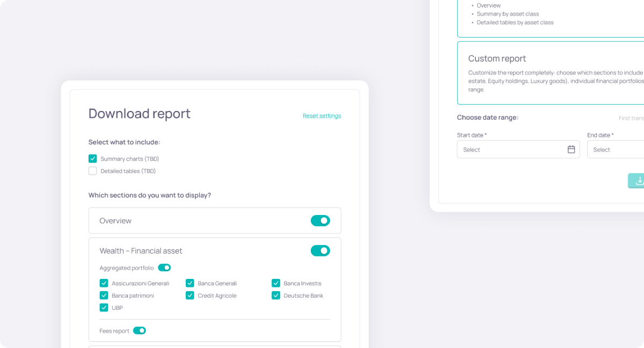
Task: Disable the Wealth – Financial asset toggle
Action: (320, 250)
